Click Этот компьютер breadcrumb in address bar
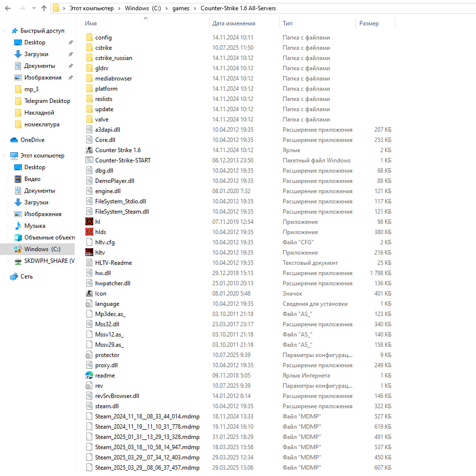This screenshot has width=476, height=476. click(x=91, y=8)
